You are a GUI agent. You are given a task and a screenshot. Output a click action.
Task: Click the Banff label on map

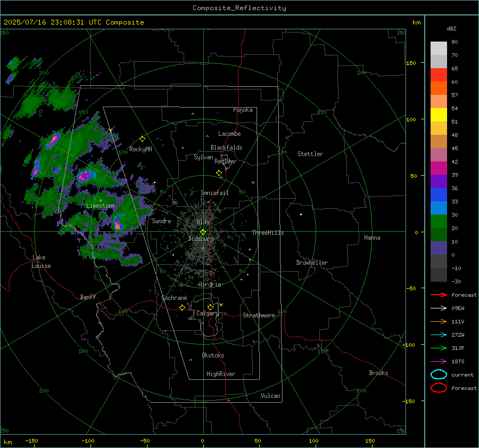(x=88, y=297)
